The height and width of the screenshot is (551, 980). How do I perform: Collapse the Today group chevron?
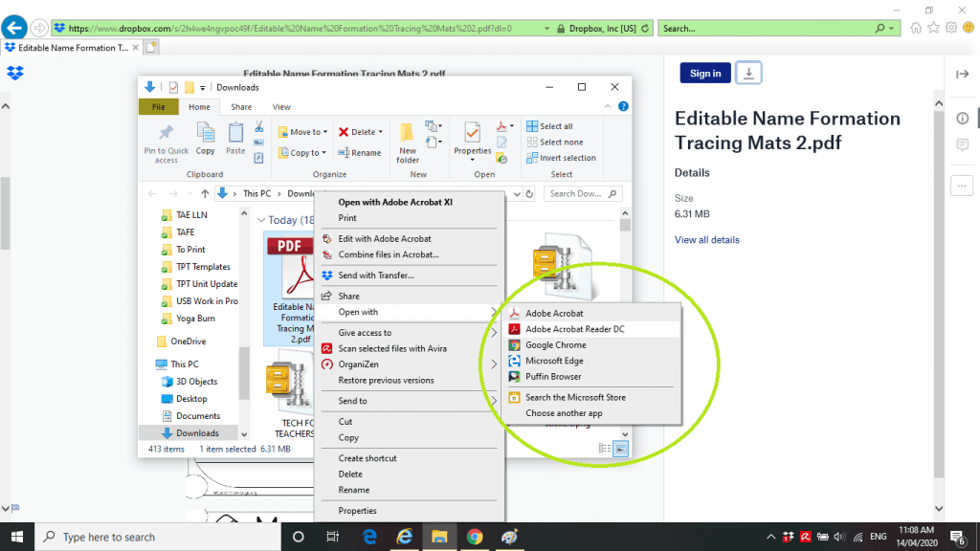pyautogui.click(x=261, y=220)
